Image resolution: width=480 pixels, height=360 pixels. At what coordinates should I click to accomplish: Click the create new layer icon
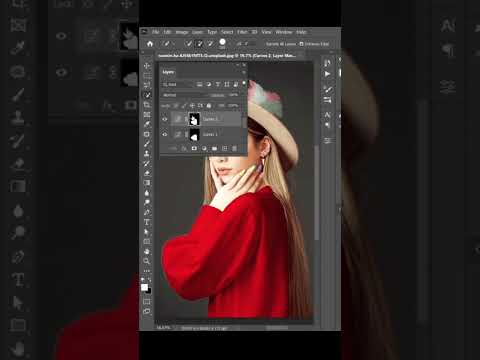click(225, 148)
